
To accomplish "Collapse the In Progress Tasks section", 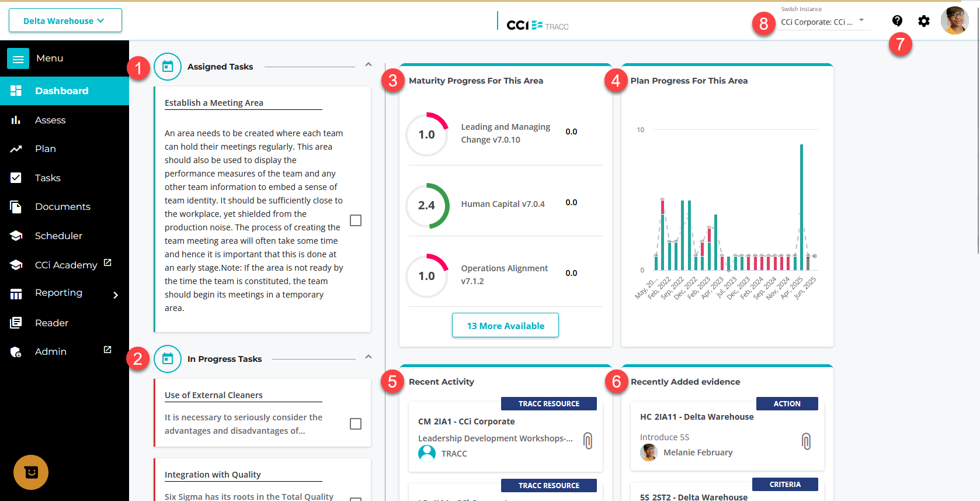I will [369, 357].
